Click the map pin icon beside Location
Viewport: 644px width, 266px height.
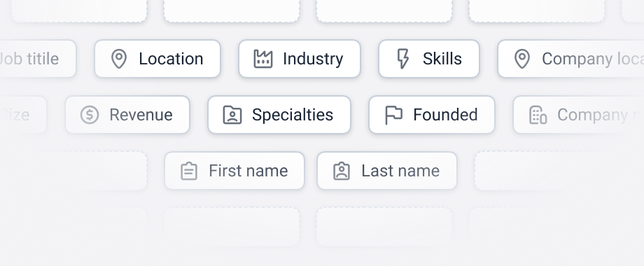pyautogui.click(x=119, y=59)
